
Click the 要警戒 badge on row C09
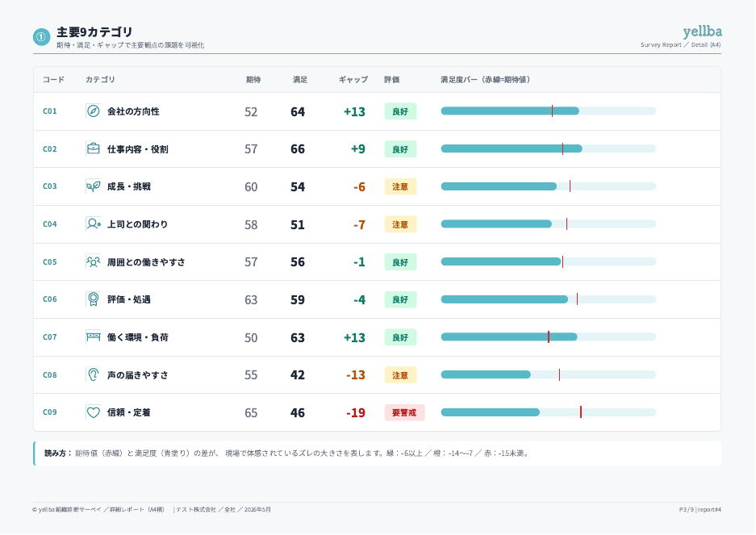click(404, 412)
